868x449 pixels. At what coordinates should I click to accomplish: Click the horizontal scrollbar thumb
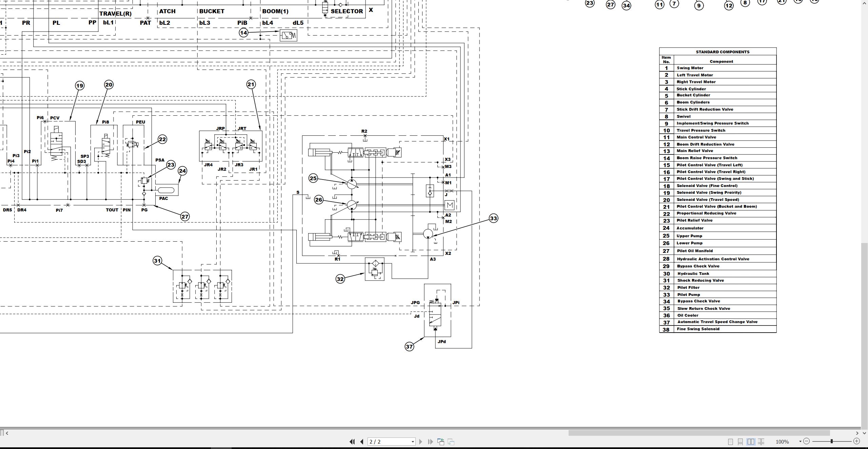[x=699, y=433]
